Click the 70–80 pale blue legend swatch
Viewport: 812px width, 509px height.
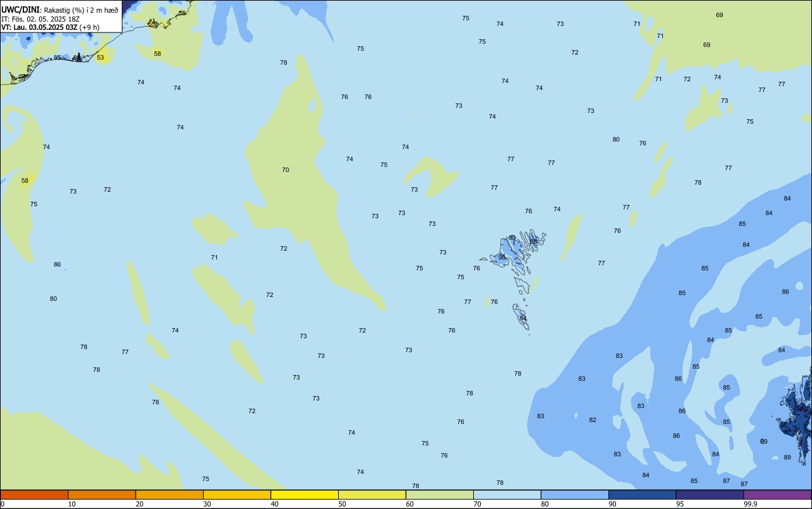pyautogui.click(x=507, y=494)
